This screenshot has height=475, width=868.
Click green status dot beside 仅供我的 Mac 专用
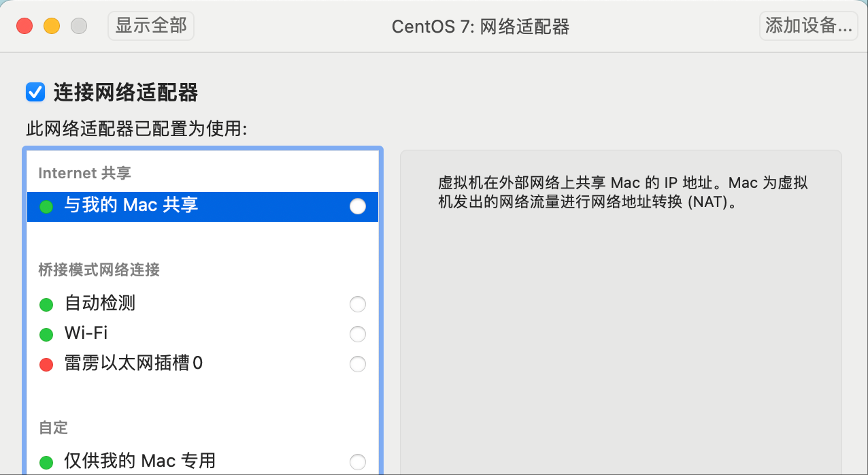[x=46, y=462]
